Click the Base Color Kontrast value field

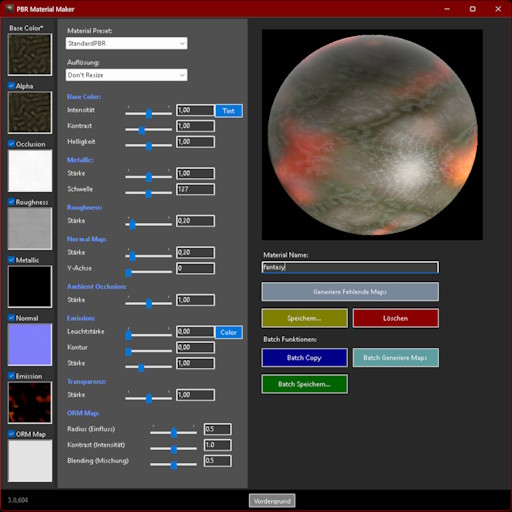tap(195, 126)
